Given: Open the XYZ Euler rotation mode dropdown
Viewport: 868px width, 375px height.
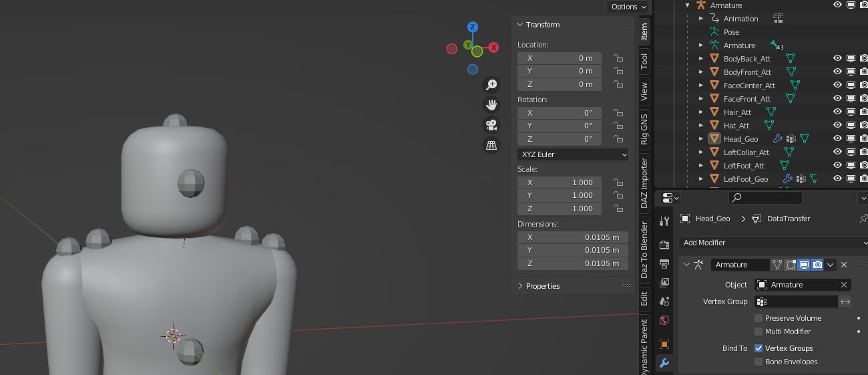Looking at the screenshot, I should pyautogui.click(x=573, y=154).
